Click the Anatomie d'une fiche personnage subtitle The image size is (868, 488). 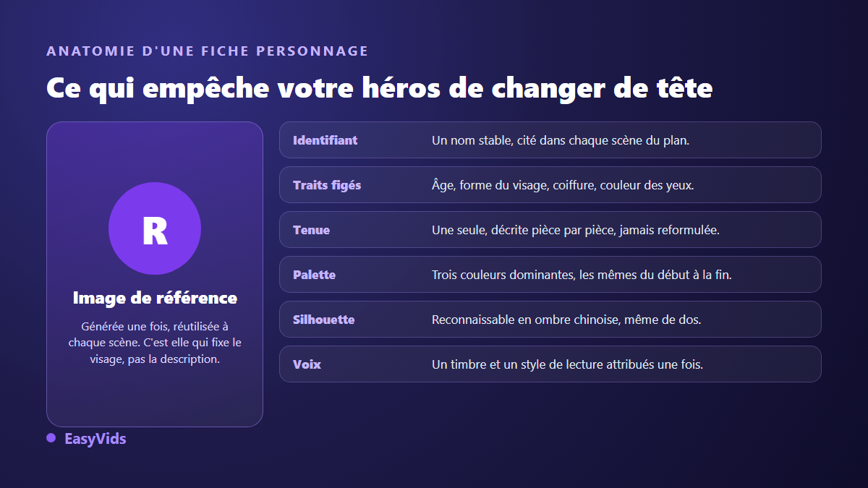(208, 51)
